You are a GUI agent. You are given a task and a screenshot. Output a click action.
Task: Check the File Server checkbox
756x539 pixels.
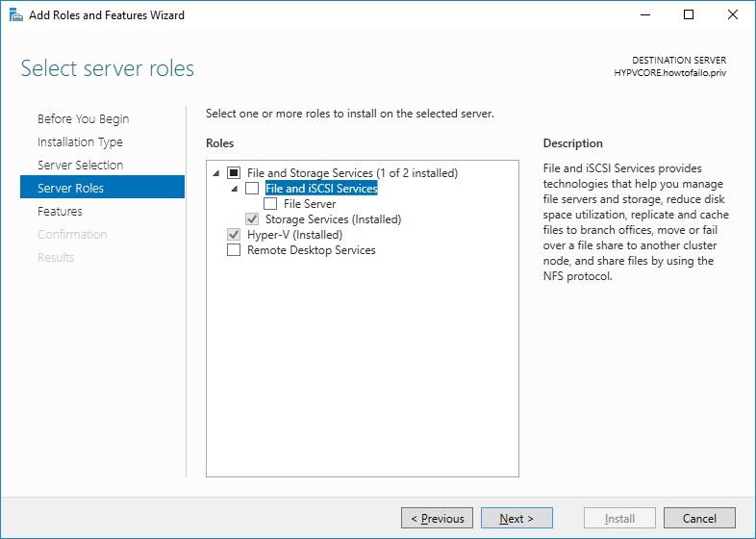(270, 204)
